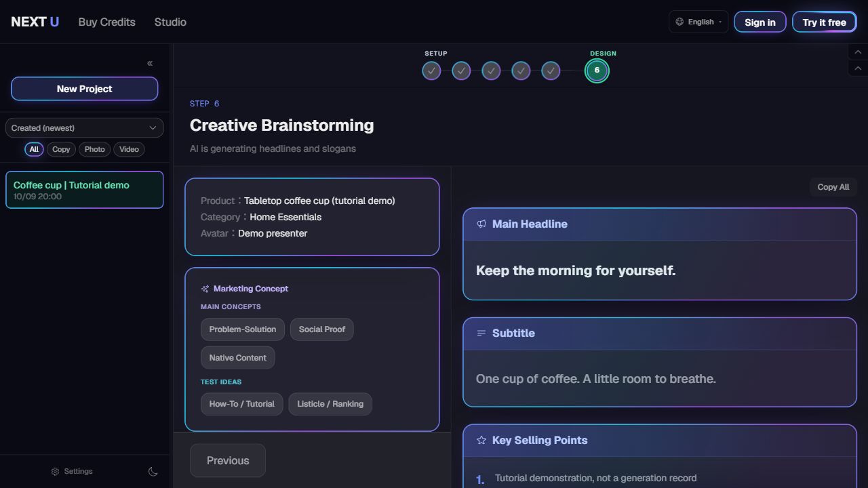This screenshot has height=488, width=868.
Task: Open the English language dropdown
Action: tap(698, 22)
